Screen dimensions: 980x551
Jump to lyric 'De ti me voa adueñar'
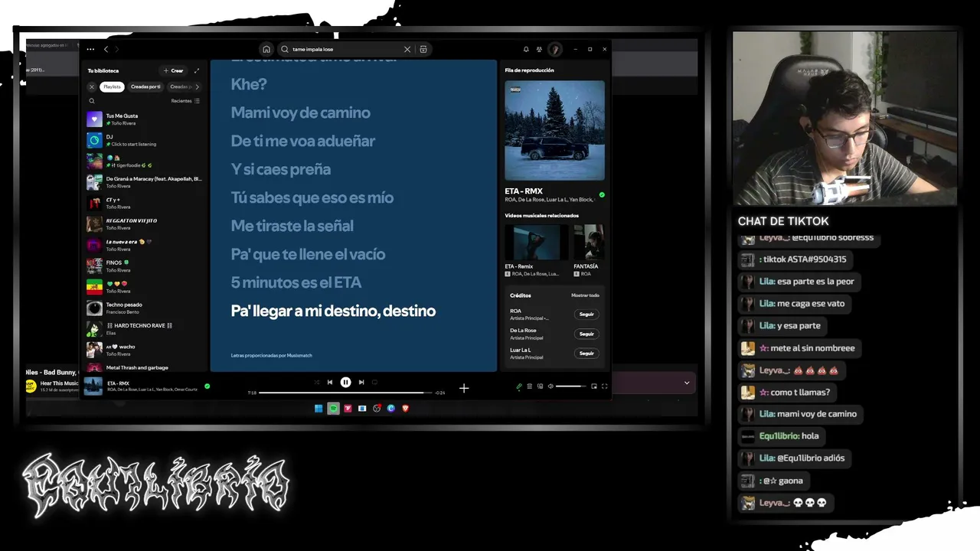point(302,141)
